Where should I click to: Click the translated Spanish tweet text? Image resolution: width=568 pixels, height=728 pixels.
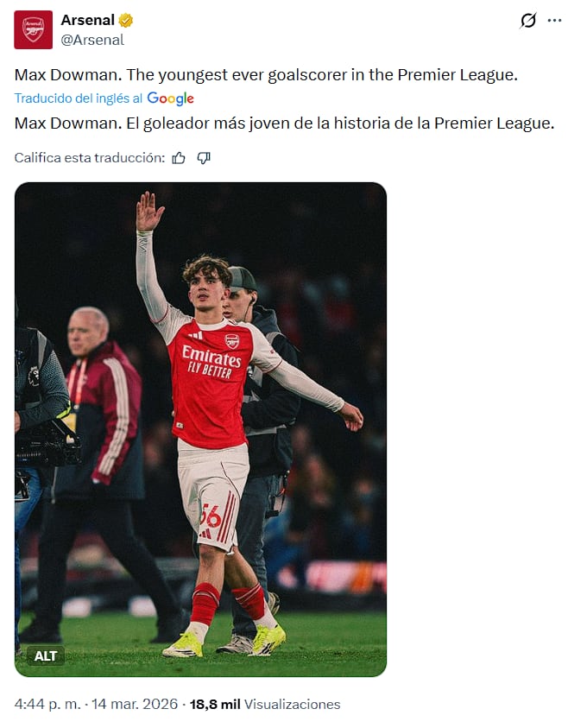pyautogui.click(x=284, y=123)
